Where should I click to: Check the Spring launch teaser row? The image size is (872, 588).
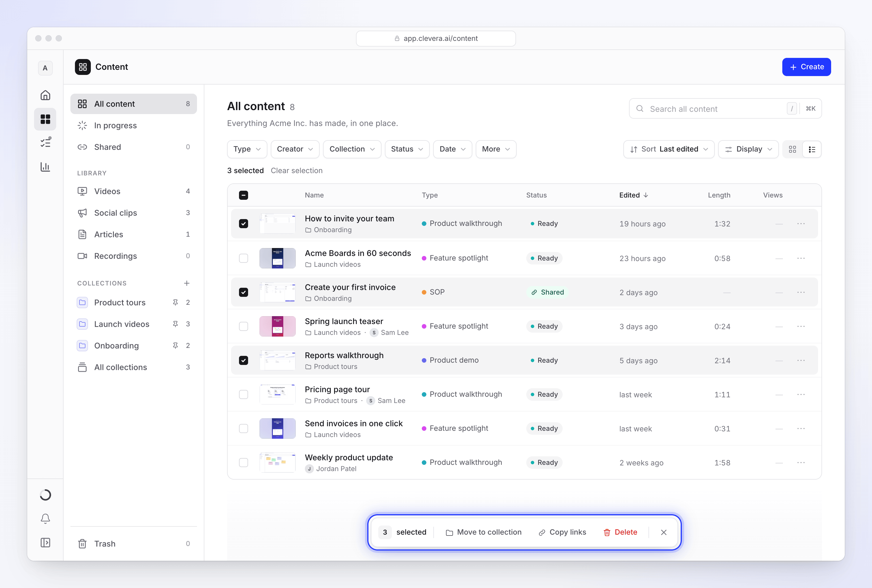click(244, 326)
